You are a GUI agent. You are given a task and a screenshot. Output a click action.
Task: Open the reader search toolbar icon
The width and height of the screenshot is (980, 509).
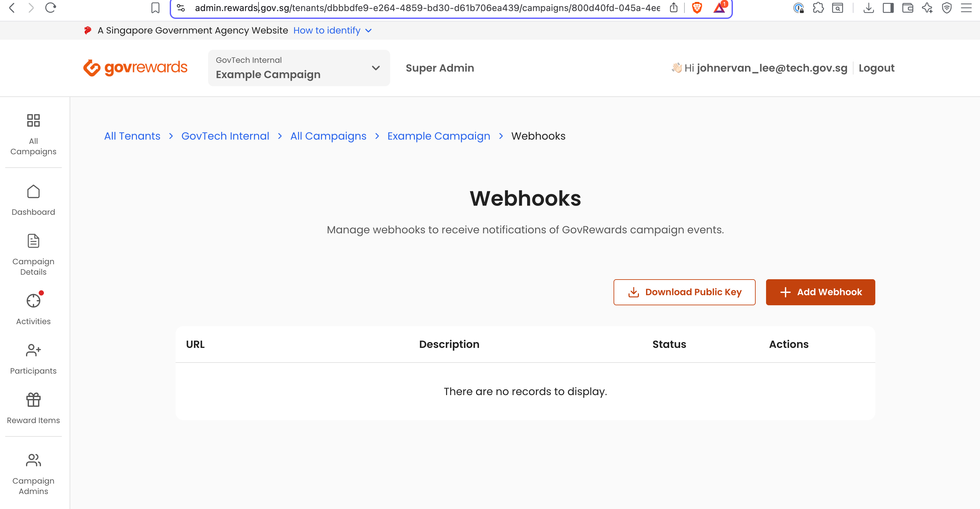click(837, 7)
